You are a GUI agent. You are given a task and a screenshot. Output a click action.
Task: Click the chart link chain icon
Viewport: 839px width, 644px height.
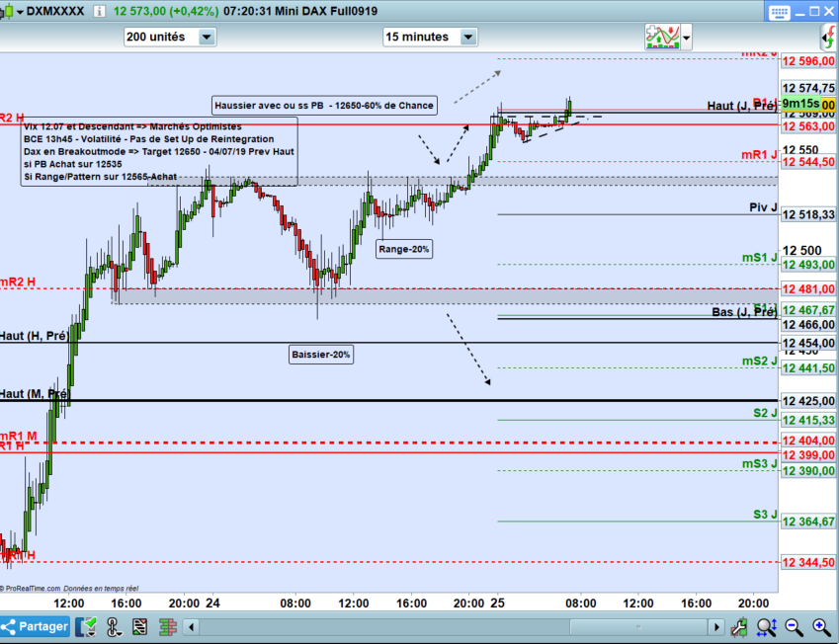[113, 627]
